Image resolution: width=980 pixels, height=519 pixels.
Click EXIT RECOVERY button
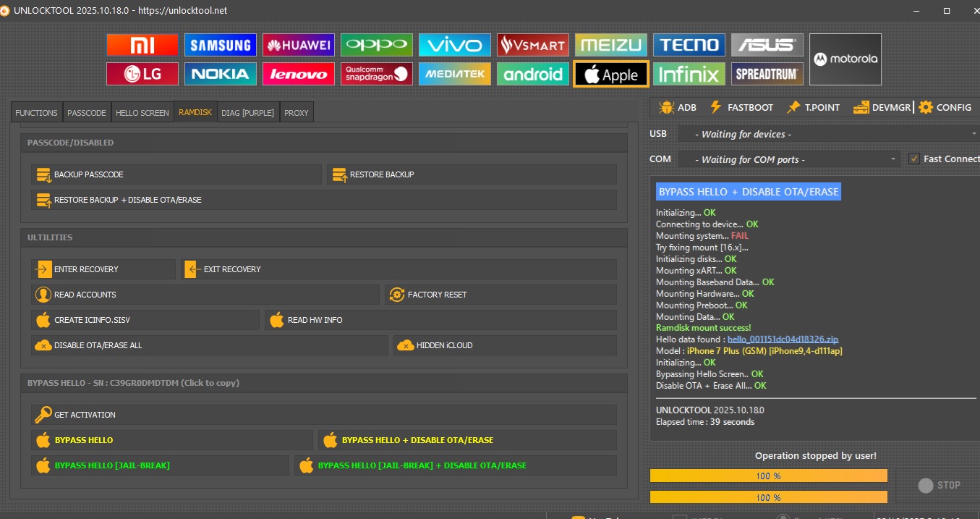tap(399, 269)
